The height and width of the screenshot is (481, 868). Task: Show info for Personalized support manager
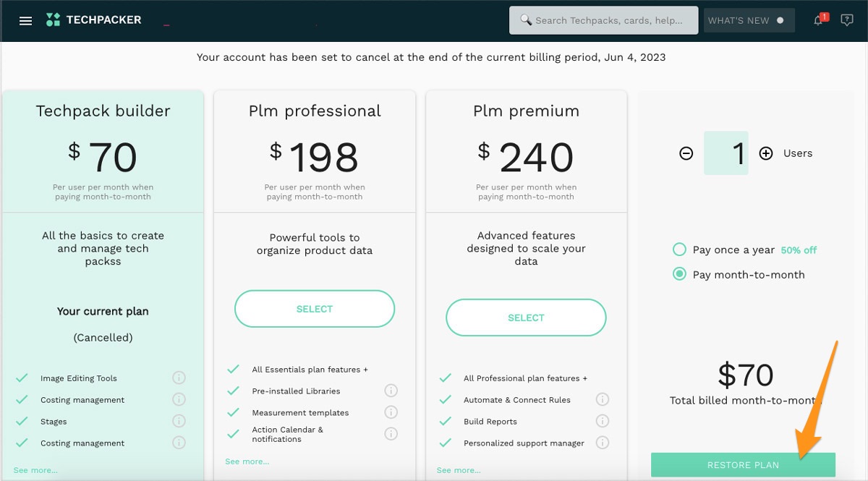(x=603, y=443)
